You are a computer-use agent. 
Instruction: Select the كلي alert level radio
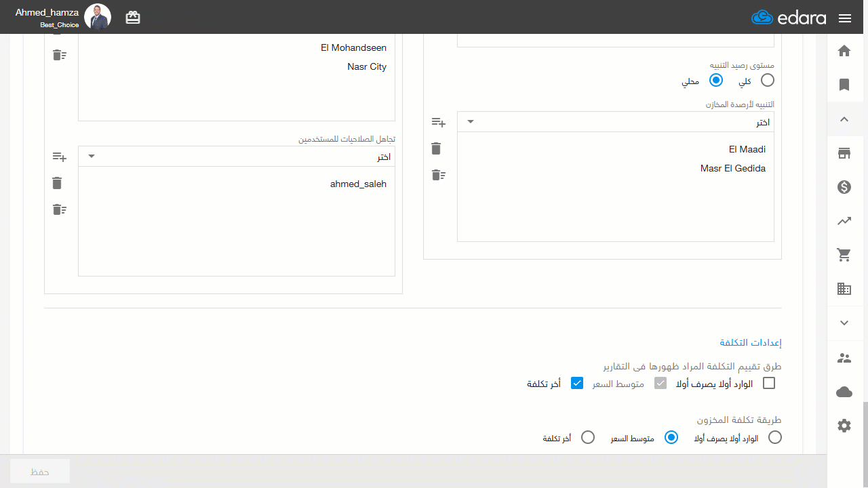[767, 81]
